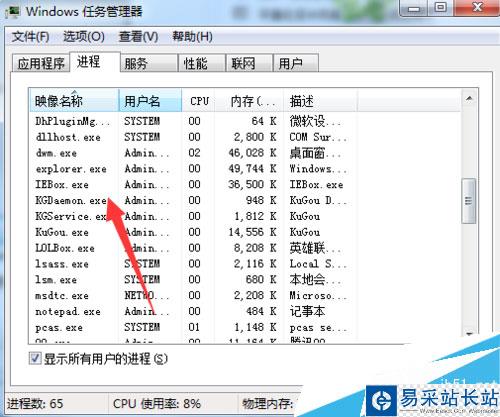
Task: Open the 查看(V) menu
Action: (x=138, y=37)
